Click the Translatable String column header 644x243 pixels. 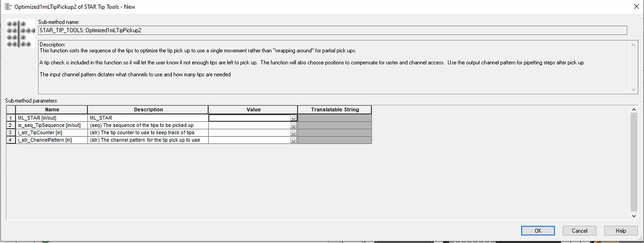(335, 109)
